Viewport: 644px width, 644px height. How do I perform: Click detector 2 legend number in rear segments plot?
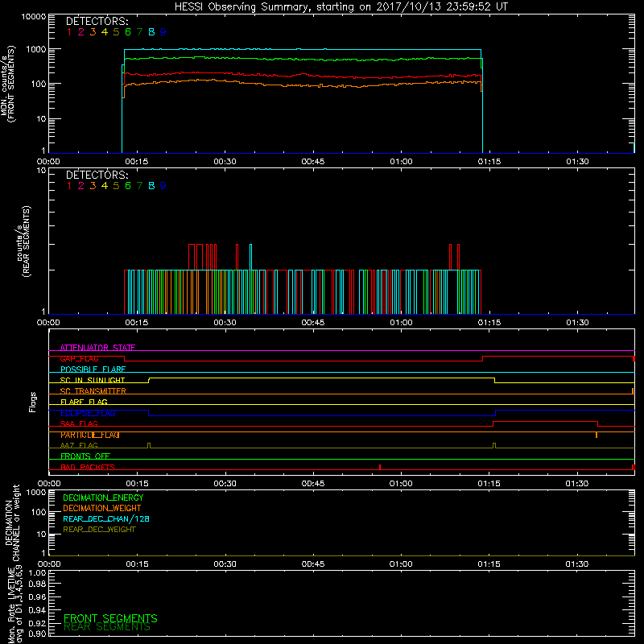click(81, 186)
